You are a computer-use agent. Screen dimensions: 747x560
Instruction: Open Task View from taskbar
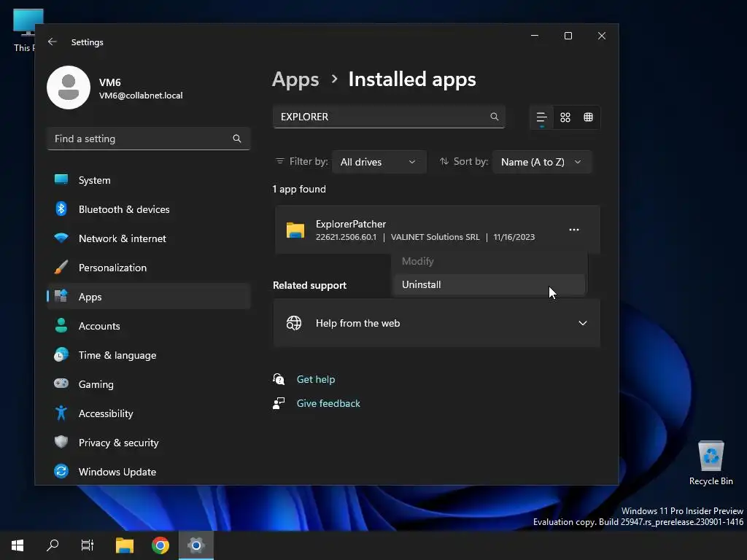[x=88, y=545]
